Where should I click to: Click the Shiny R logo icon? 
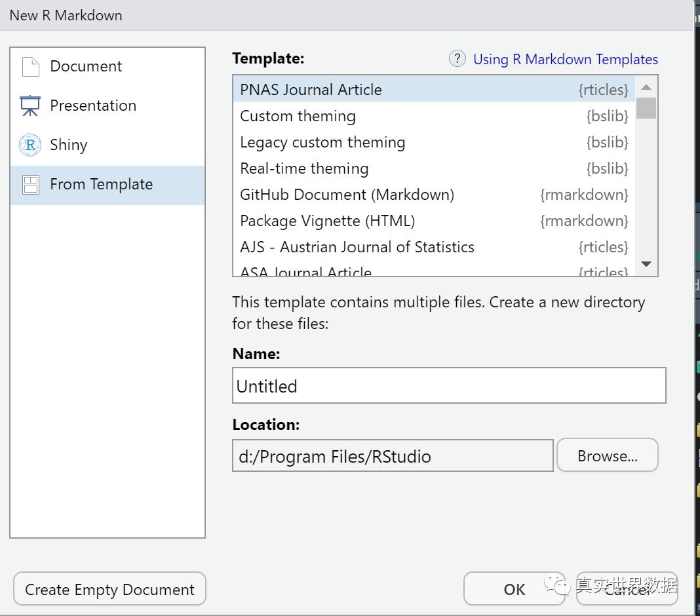point(30,145)
